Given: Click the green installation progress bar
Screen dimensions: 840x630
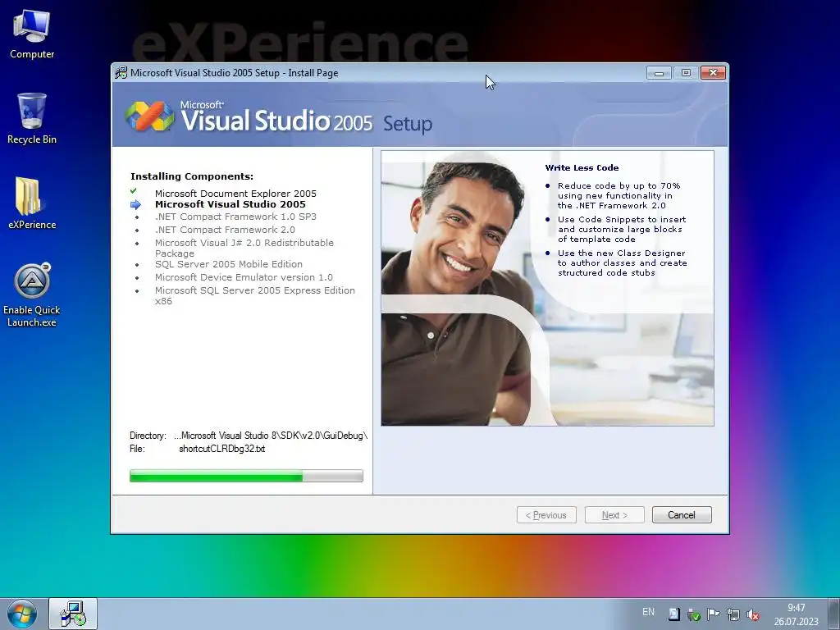Looking at the screenshot, I should (x=246, y=476).
